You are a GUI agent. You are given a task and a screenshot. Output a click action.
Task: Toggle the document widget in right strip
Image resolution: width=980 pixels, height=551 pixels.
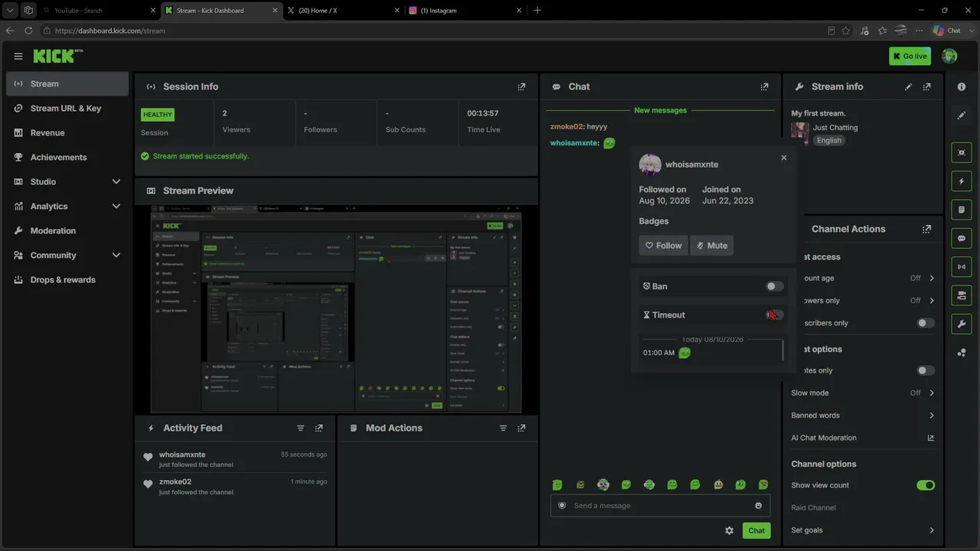962,210
